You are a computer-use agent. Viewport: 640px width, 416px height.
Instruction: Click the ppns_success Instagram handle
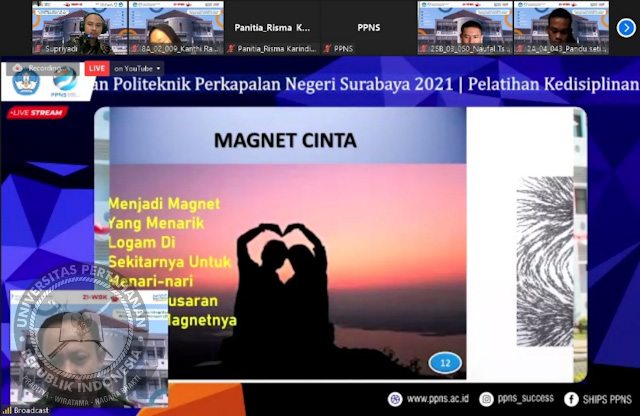point(526,398)
